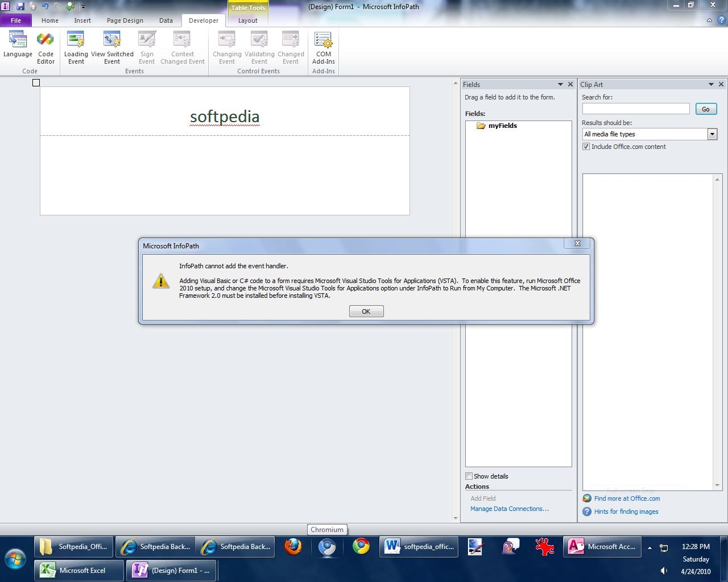The height and width of the screenshot is (582, 728).
Task: Select the form table handle box
Action: (36, 83)
